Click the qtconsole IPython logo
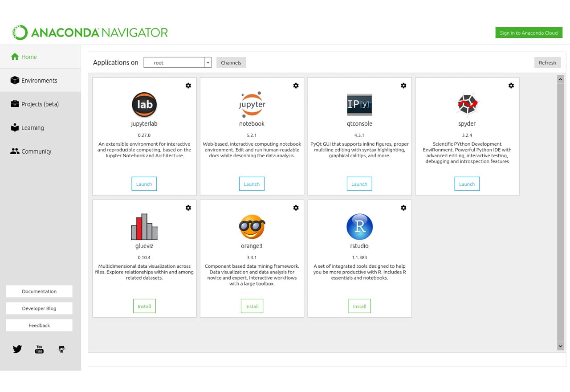Screen dimensions: 570x392 pos(359,105)
